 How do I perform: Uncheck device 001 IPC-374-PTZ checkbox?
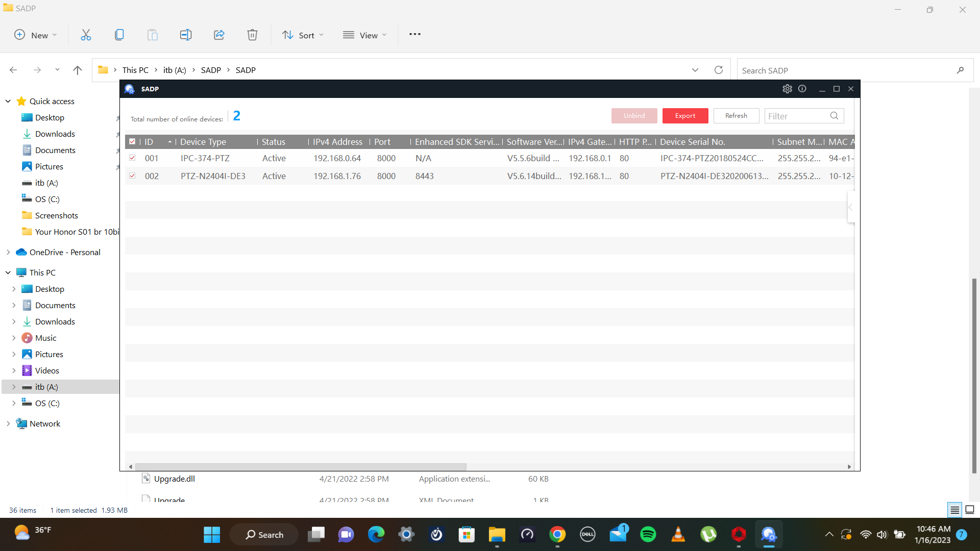click(132, 158)
